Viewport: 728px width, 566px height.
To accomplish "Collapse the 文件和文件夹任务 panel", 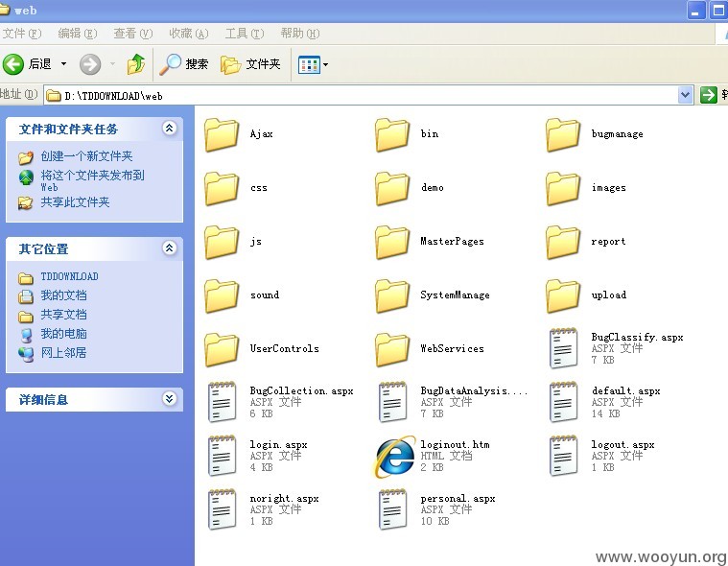I will pos(170,129).
